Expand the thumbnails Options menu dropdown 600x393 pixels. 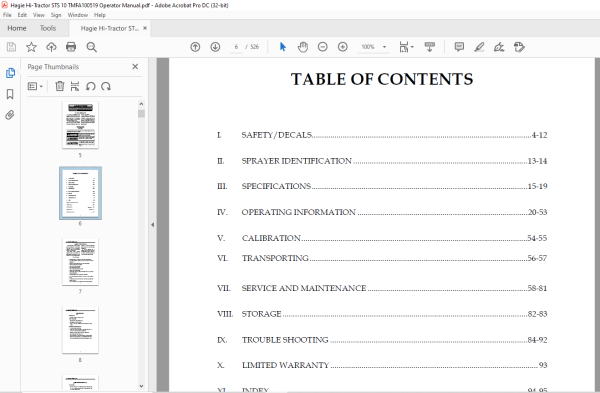(x=35, y=86)
